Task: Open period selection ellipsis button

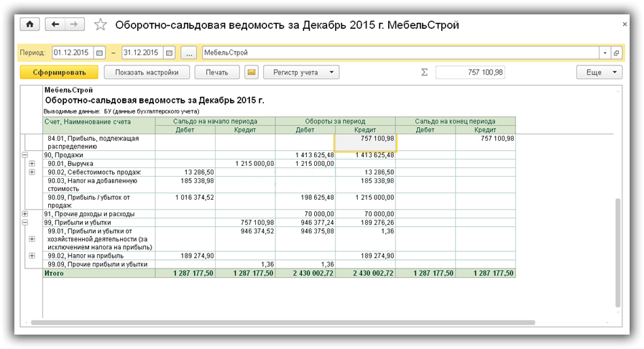Action: coord(189,52)
